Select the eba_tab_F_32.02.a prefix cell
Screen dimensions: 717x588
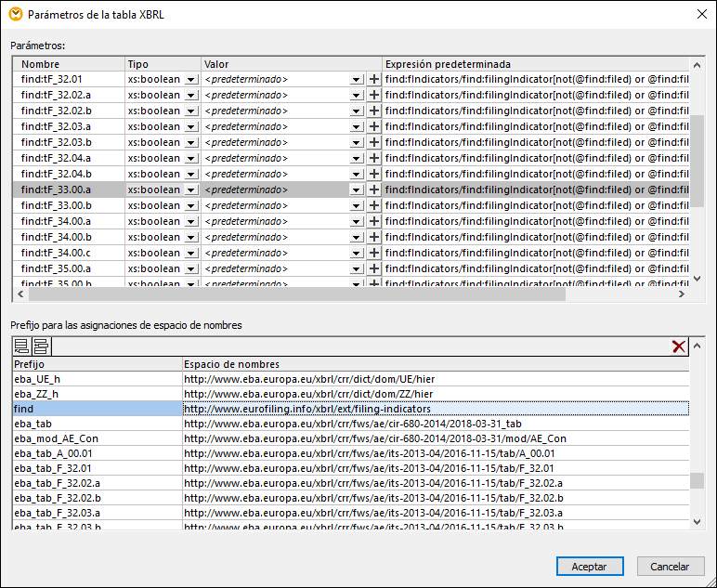click(x=98, y=483)
